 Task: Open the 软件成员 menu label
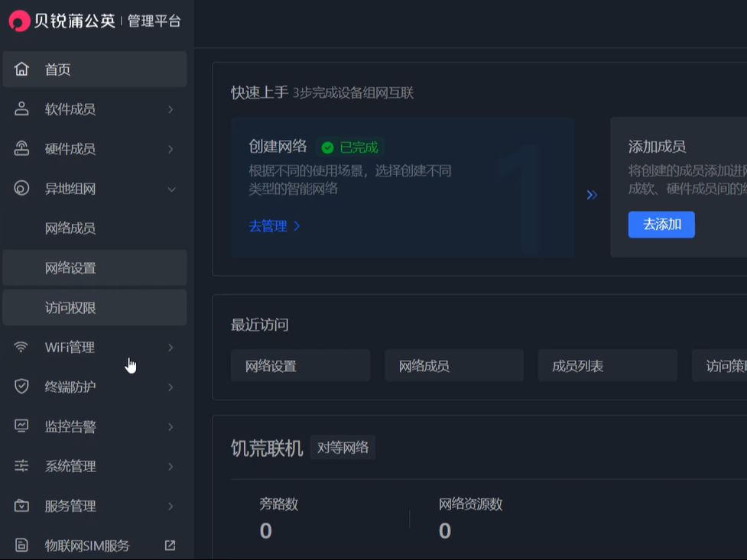[x=70, y=109]
